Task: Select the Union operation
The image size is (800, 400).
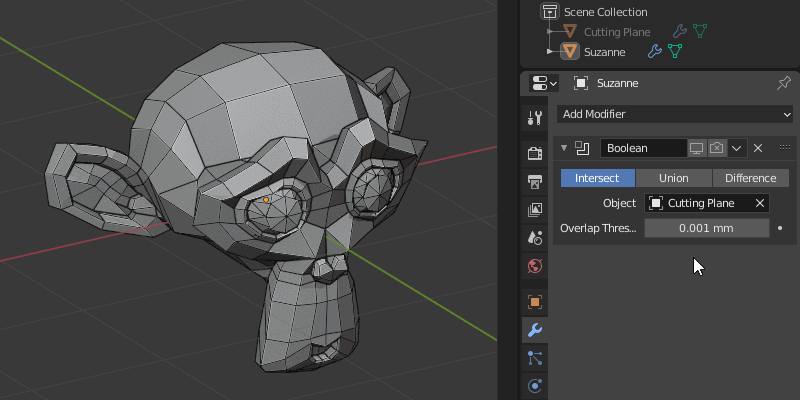Action: pyautogui.click(x=673, y=178)
